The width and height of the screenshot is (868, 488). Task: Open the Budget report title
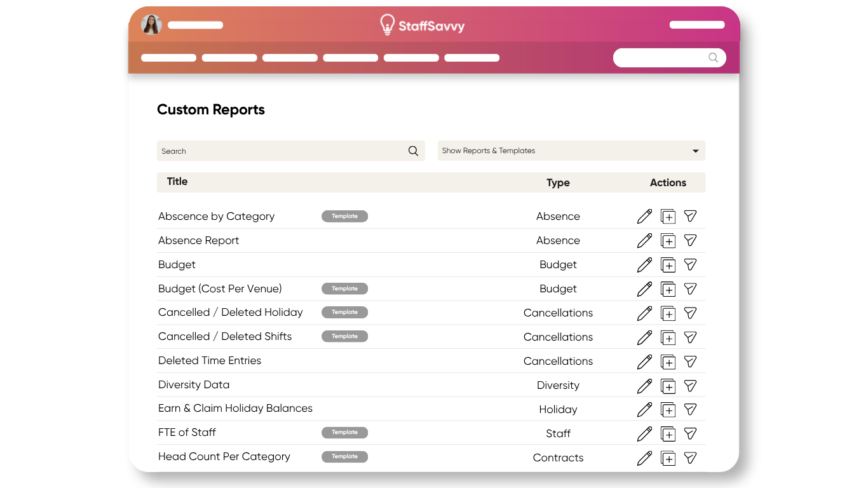[177, 265]
